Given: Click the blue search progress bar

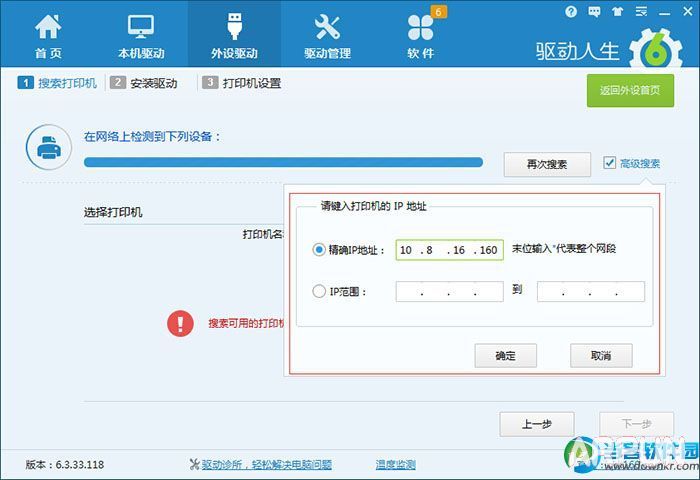Looking at the screenshot, I should click(283, 162).
